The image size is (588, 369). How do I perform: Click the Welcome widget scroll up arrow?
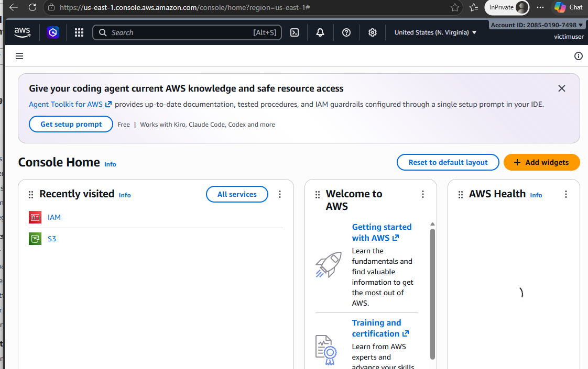[432, 224]
